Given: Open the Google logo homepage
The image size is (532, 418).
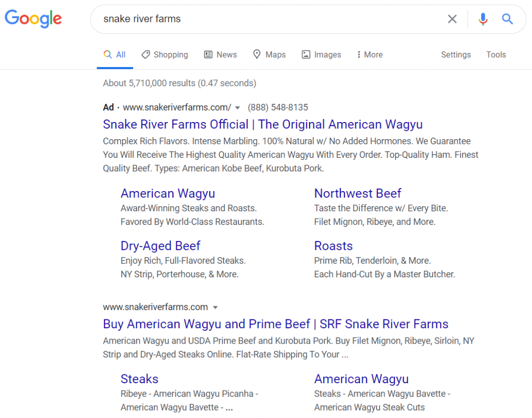Looking at the screenshot, I should pos(33,18).
